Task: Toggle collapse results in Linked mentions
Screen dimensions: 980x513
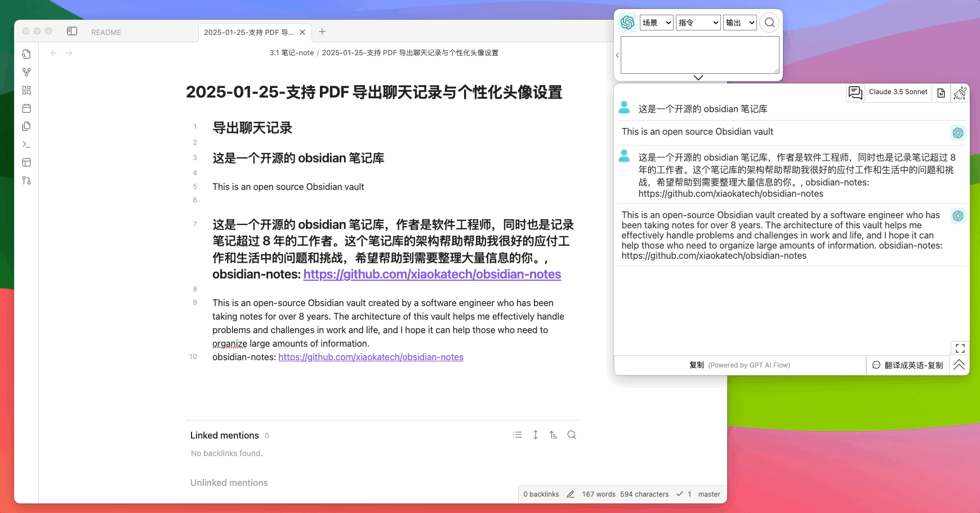Action: click(x=518, y=435)
